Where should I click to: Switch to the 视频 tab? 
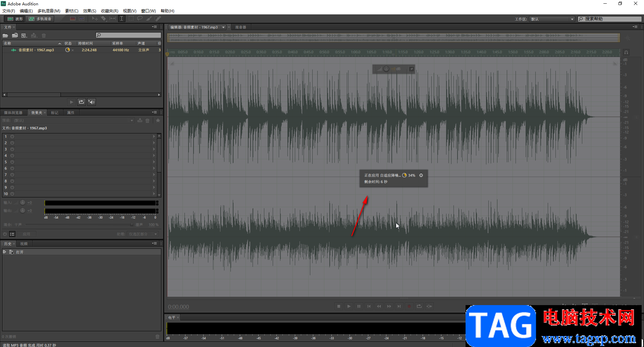(x=24, y=244)
